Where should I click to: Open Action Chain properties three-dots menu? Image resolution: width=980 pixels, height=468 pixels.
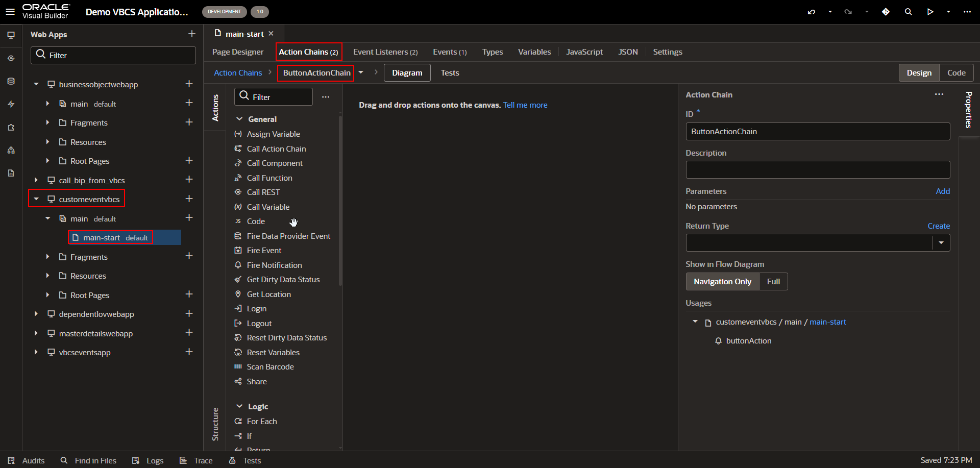pos(939,94)
